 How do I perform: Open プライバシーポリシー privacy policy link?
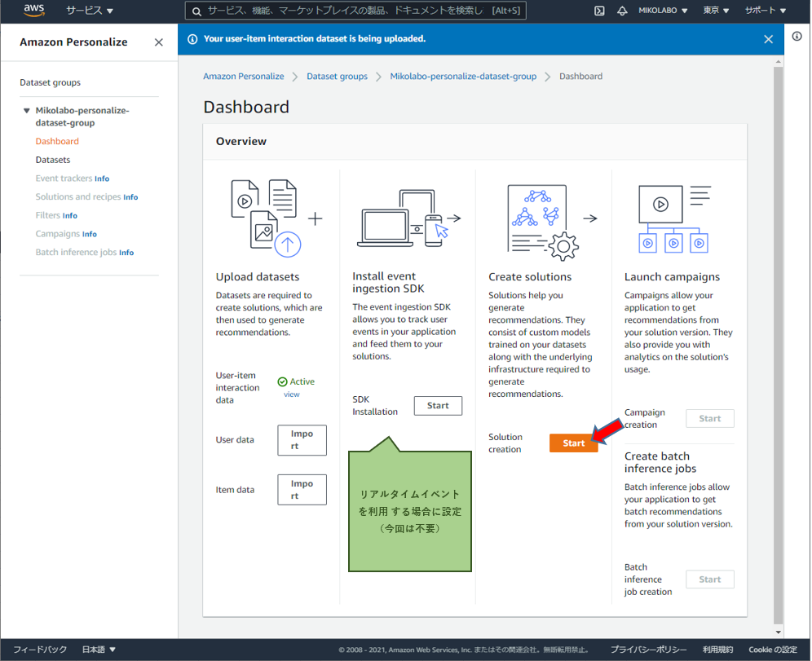pyautogui.click(x=648, y=650)
